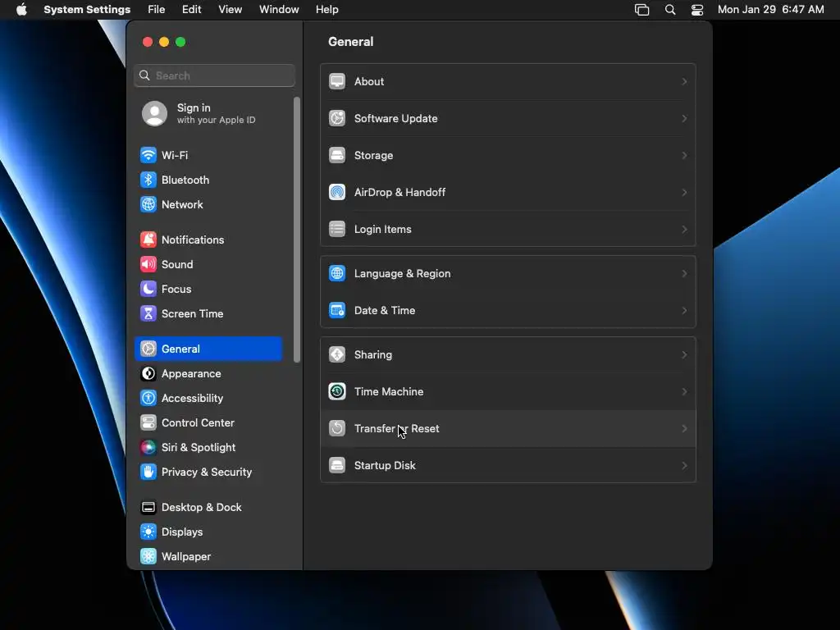Open Wi-Fi settings icon in sidebar
Viewport: 840px width, 630px height.
tap(148, 155)
